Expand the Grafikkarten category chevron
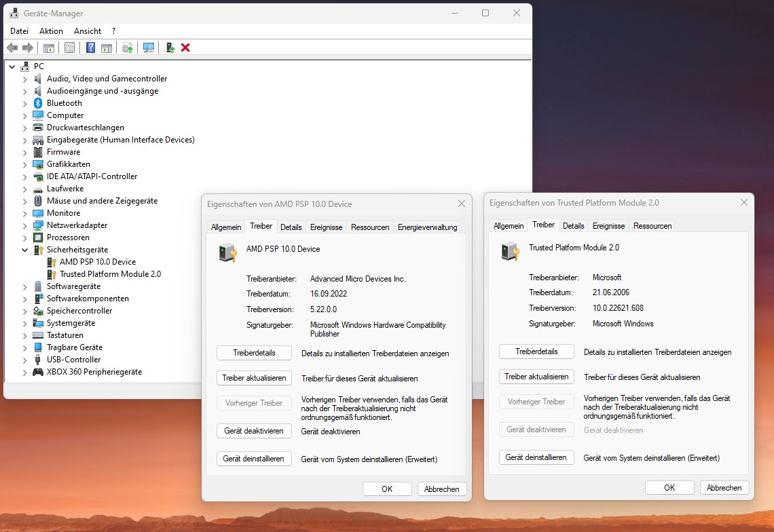This screenshot has width=774, height=532. coord(24,164)
